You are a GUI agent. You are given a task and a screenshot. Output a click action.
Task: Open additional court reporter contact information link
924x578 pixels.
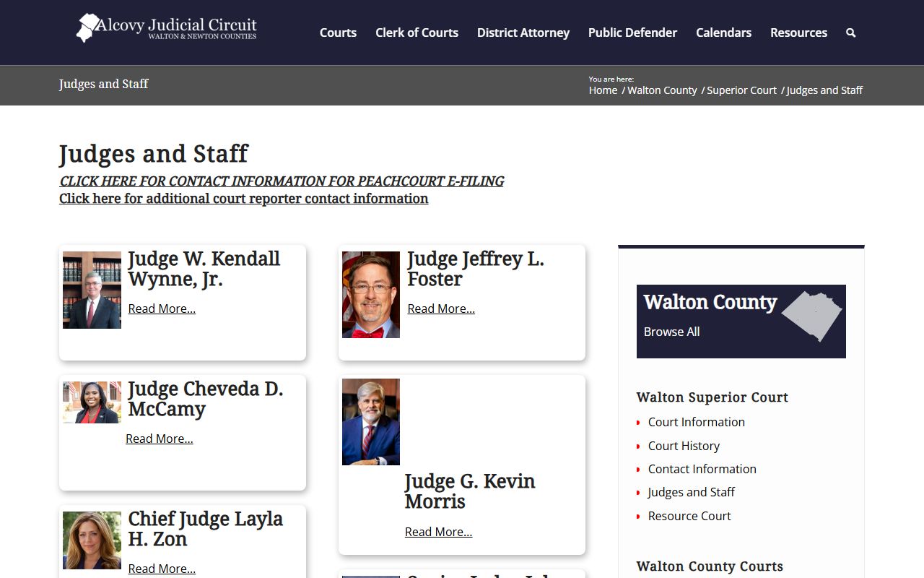(243, 199)
